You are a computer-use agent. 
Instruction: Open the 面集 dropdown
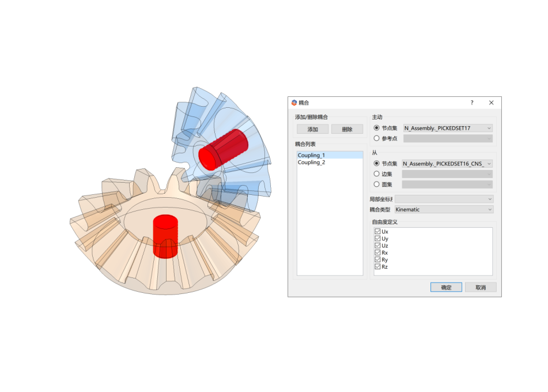[x=447, y=184]
